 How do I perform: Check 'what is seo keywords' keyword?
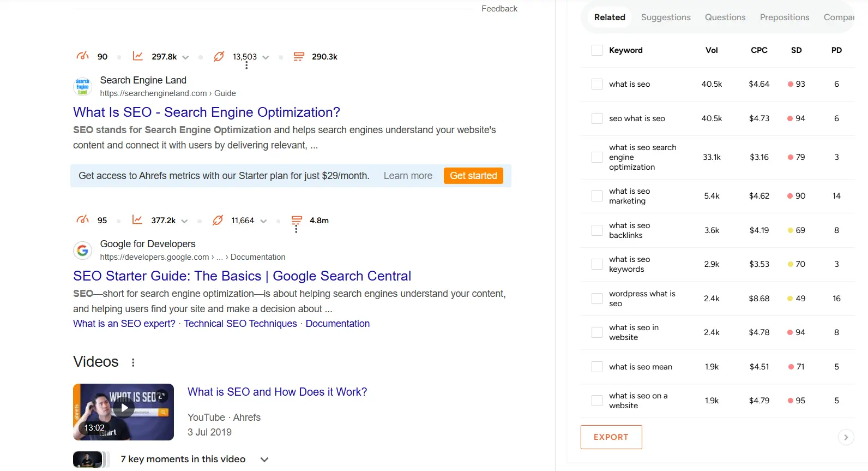coord(597,264)
